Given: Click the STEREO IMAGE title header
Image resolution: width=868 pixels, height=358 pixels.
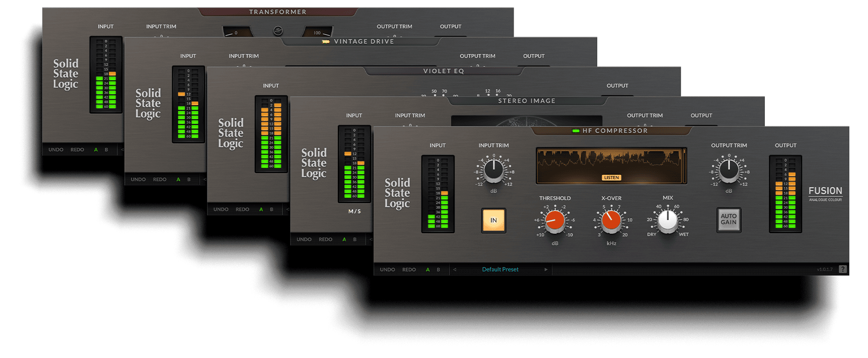Looking at the screenshot, I should click(527, 101).
